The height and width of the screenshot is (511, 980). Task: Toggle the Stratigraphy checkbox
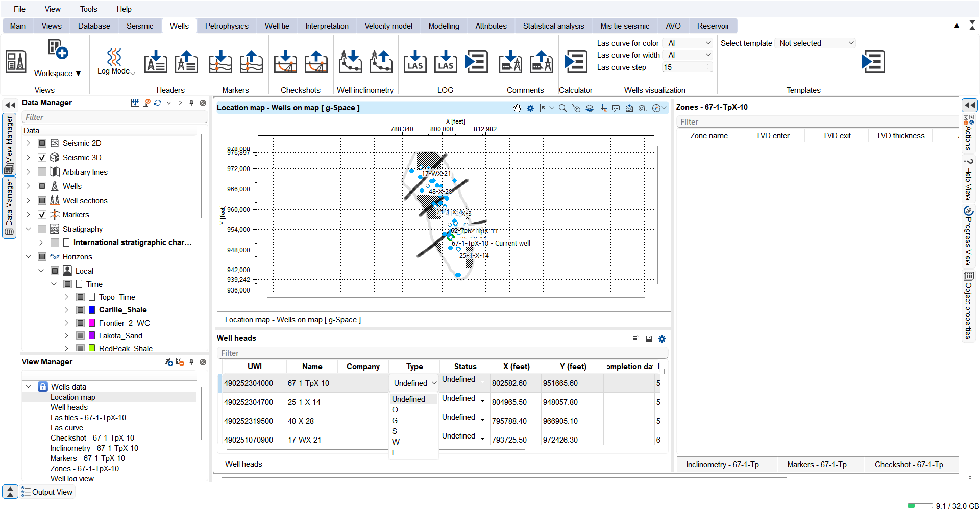coord(42,229)
